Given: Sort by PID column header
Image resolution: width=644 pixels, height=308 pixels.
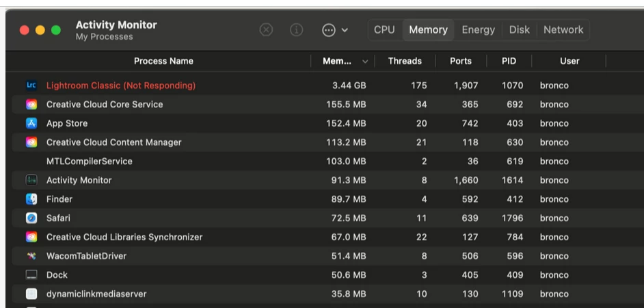Looking at the screenshot, I should coord(509,62).
